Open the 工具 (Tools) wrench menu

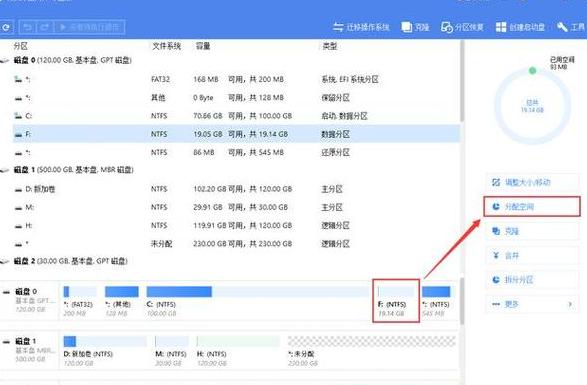(571, 27)
